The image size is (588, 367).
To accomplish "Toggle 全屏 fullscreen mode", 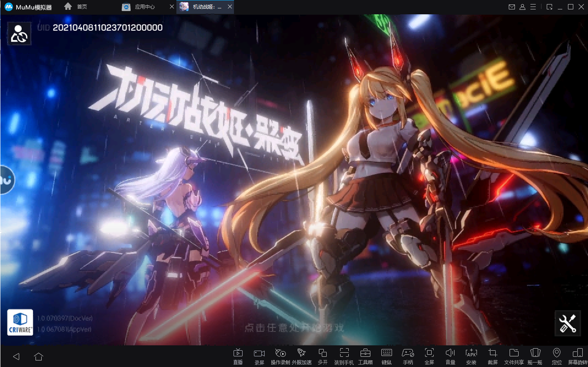I will coord(429,356).
